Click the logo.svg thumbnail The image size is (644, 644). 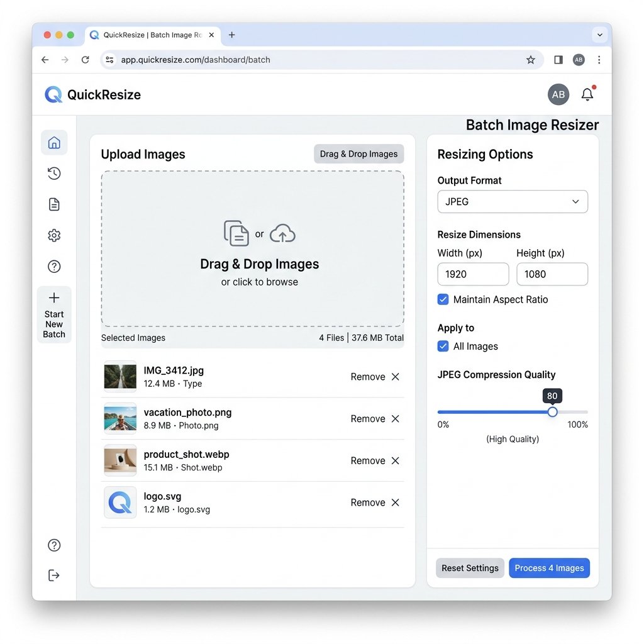(120, 502)
